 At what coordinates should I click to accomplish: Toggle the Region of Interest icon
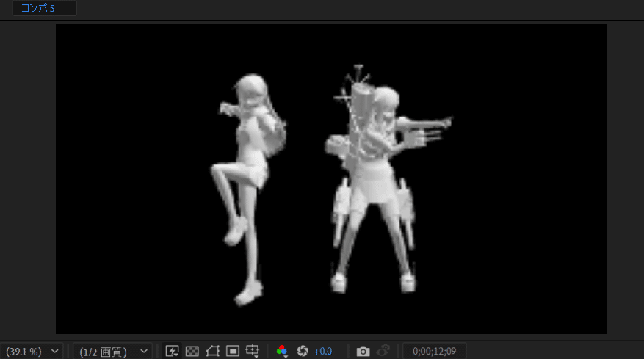pos(233,351)
